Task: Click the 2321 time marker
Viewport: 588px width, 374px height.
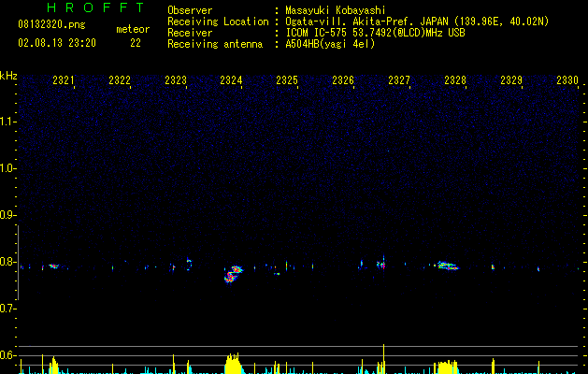Action: point(64,80)
